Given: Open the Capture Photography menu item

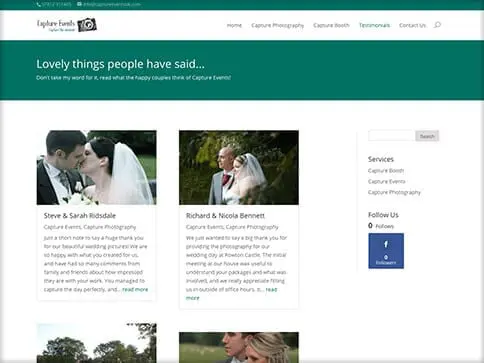Looking at the screenshot, I should [277, 25].
